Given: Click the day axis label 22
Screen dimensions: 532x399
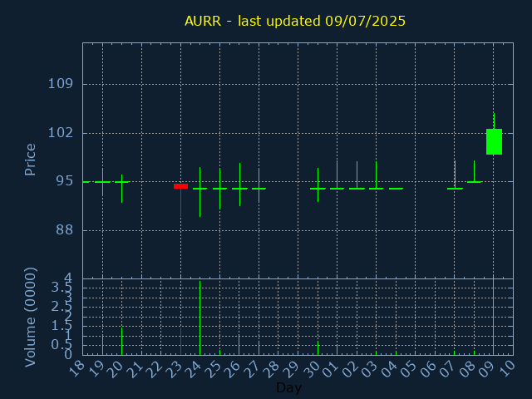Looking at the screenshot, I should [155, 368].
